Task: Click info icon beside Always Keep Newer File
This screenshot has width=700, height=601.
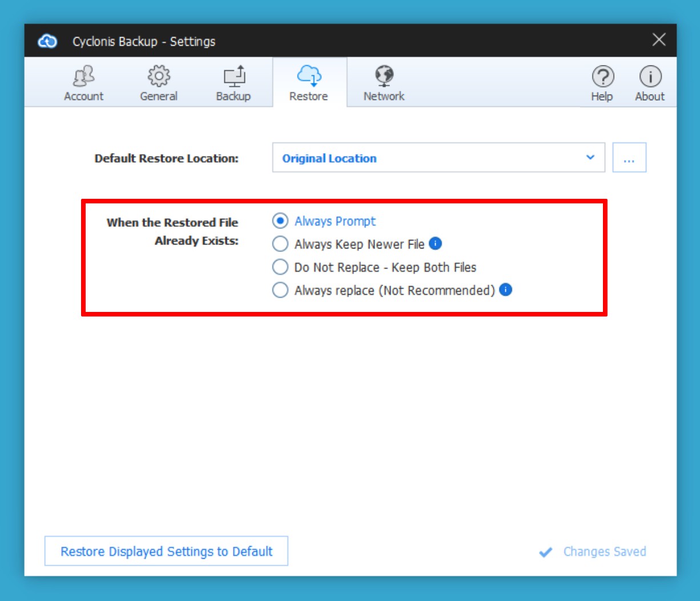Action: [435, 244]
